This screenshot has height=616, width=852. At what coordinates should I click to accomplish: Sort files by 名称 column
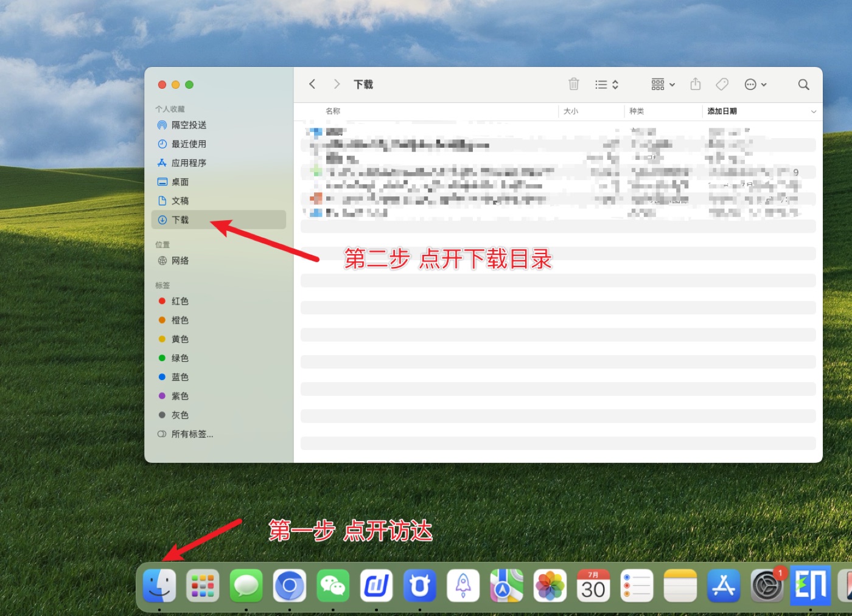pyautogui.click(x=333, y=111)
